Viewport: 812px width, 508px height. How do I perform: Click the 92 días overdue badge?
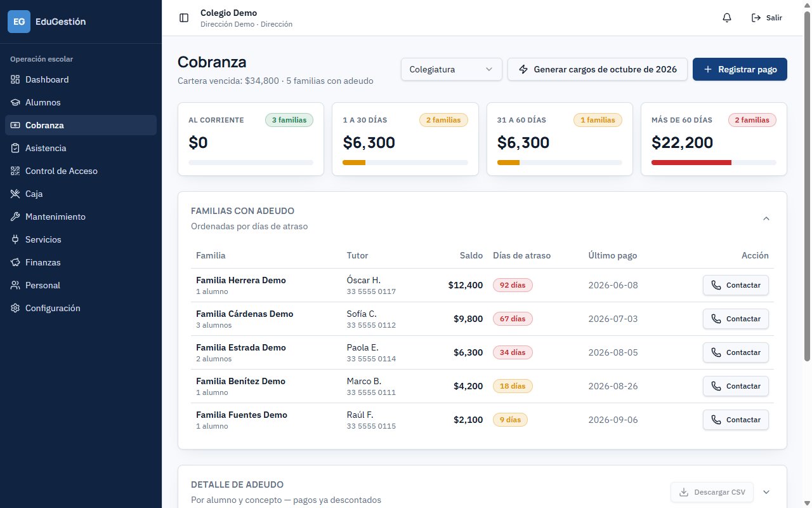pyautogui.click(x=513, y=285)
